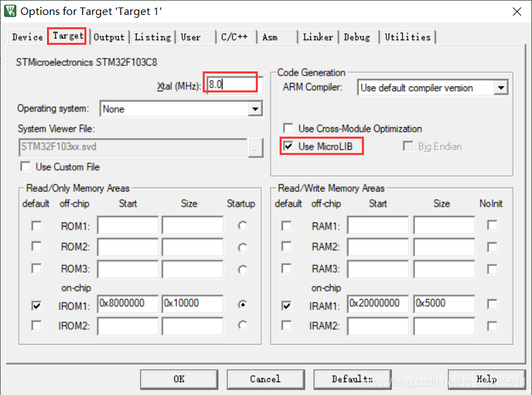Click the IRAM1 Size field 0x5000
Viewport: 532px width, 395px height.
point(444,304)
